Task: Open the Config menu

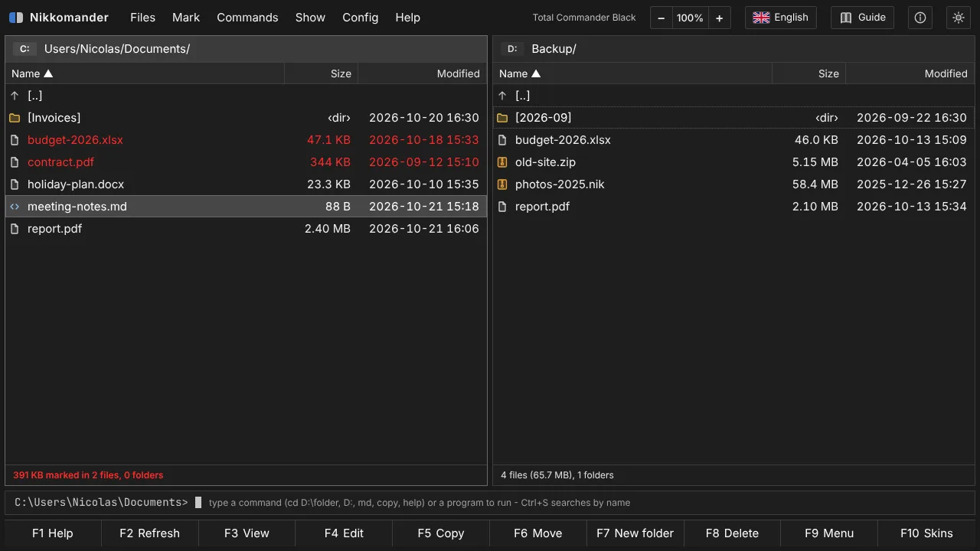Action: click(360, 18)
